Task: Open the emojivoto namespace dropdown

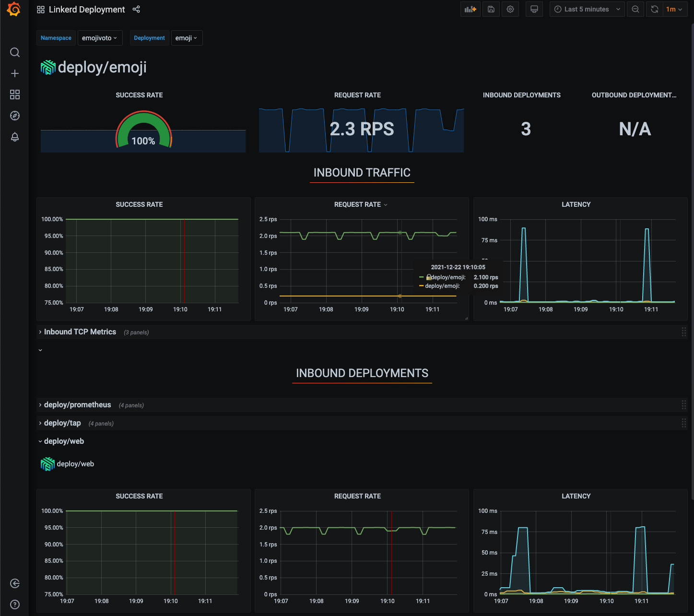Action: pyautogui.click(x=100, y=38)
